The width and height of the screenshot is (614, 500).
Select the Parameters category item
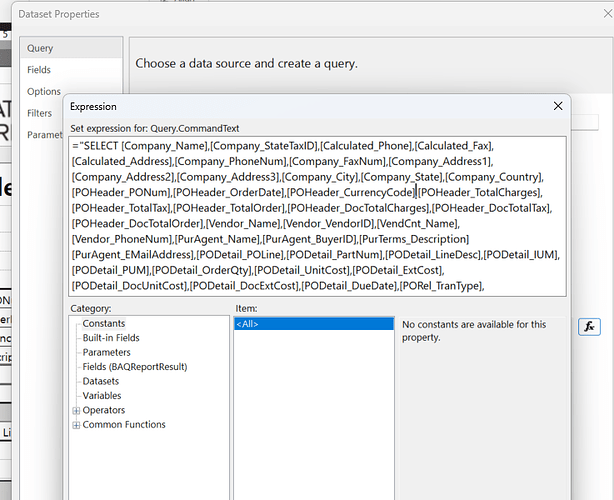tap(106, 352)
